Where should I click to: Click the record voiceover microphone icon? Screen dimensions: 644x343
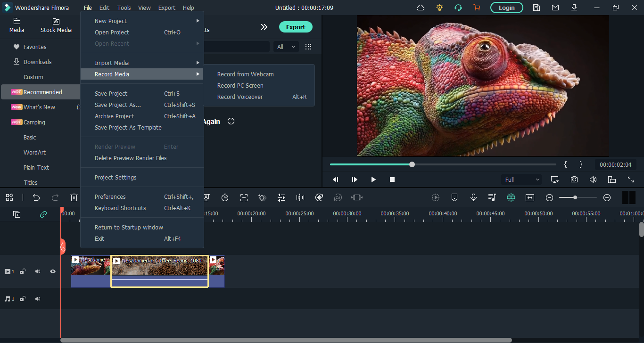point(473,198)
